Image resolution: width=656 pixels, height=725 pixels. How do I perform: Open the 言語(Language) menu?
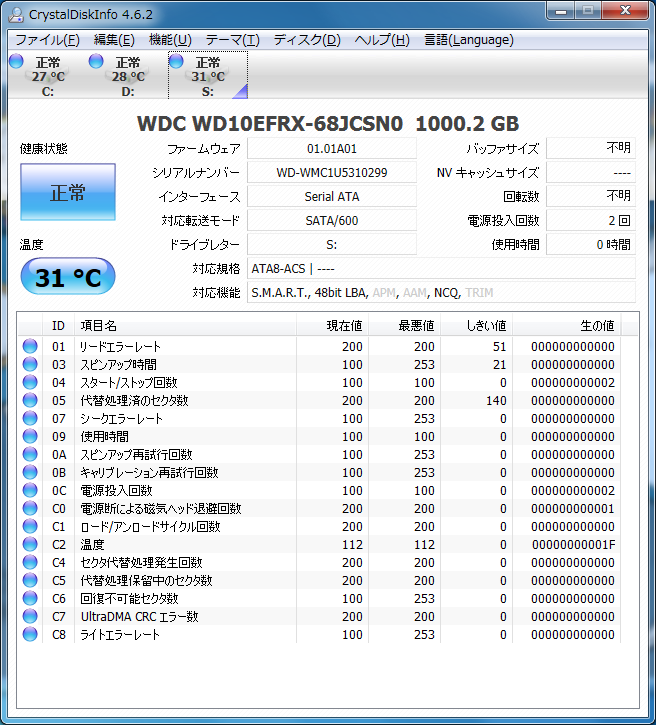pyautogui.click(x=468, y=40)
